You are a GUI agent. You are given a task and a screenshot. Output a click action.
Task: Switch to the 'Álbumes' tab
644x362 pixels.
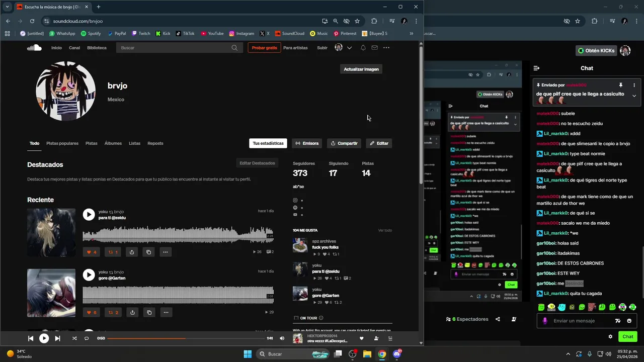coord(113,143)
